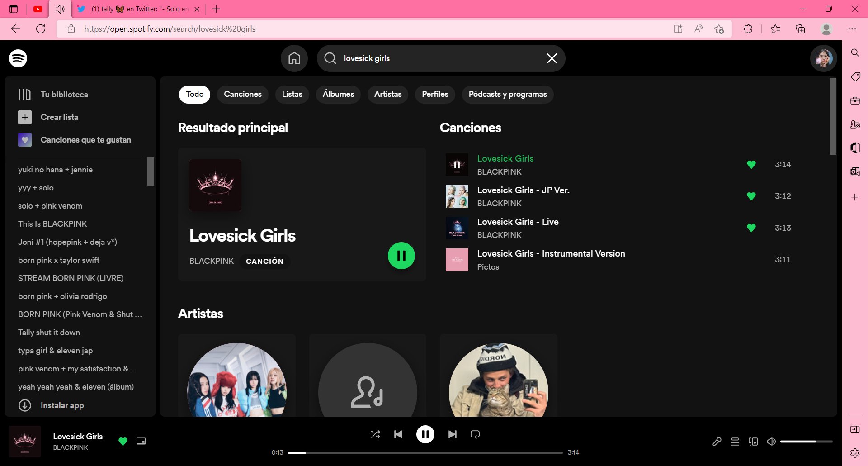Open connect to a device icon

753,442
